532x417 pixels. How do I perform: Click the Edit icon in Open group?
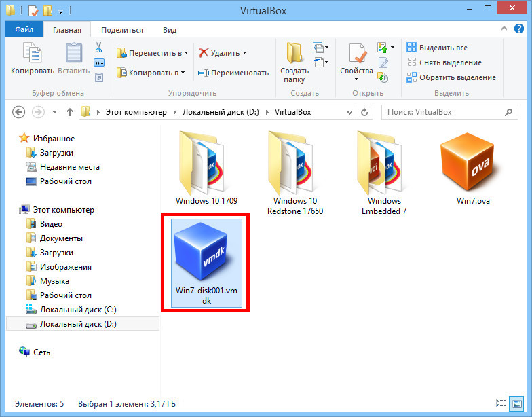(383, 62)
